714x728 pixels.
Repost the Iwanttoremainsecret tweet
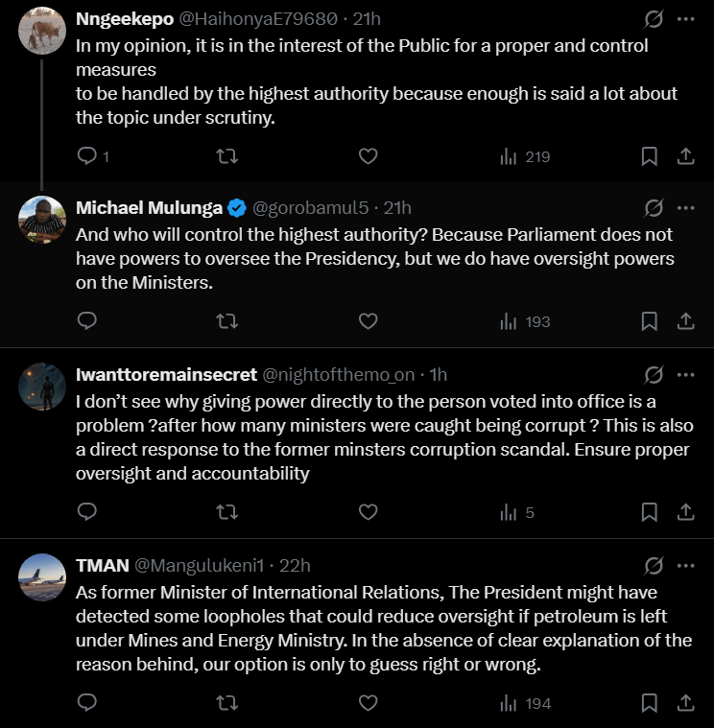[227, 512]
